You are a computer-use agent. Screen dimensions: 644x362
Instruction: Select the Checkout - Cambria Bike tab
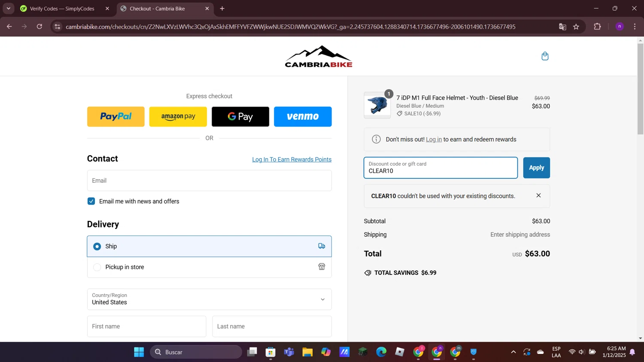[x=165, y=9]
